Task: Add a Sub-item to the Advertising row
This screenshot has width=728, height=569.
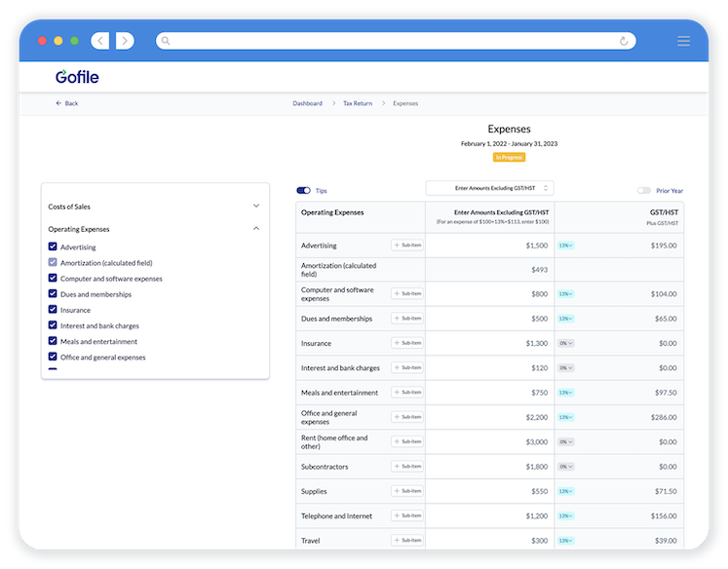Action: pos(407,246)
